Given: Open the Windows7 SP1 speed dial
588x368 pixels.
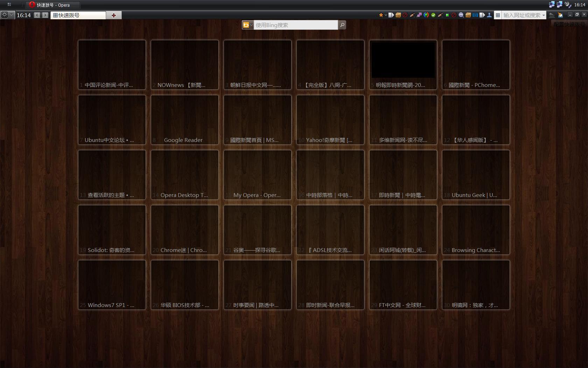Looking at the screenshot, I should pyautogui.click(x=112, y=285).
